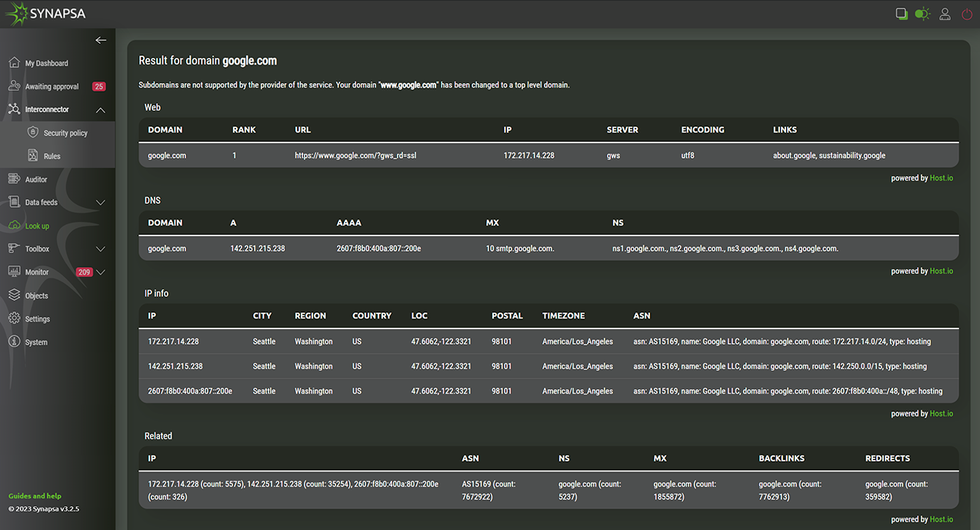
Task: Open the Host.io link under the DNS table
Action: (942, 271)
